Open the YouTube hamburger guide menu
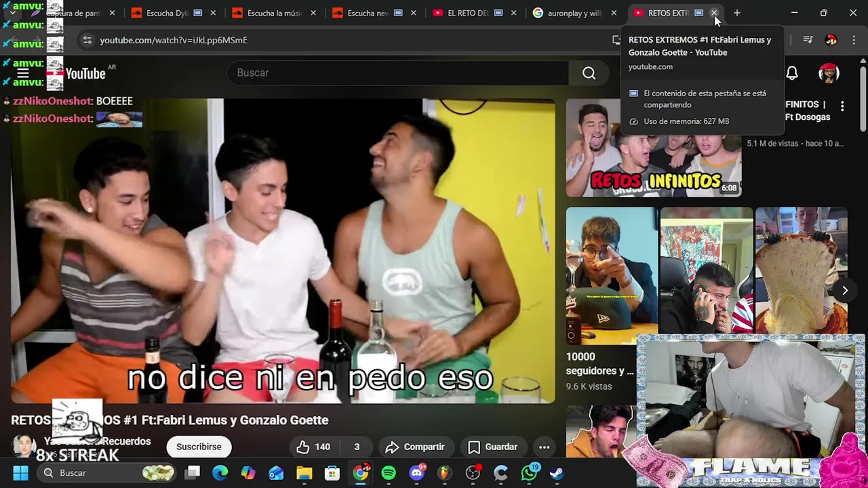This screenshot has width=868, height=488. (x=22, y=73)
